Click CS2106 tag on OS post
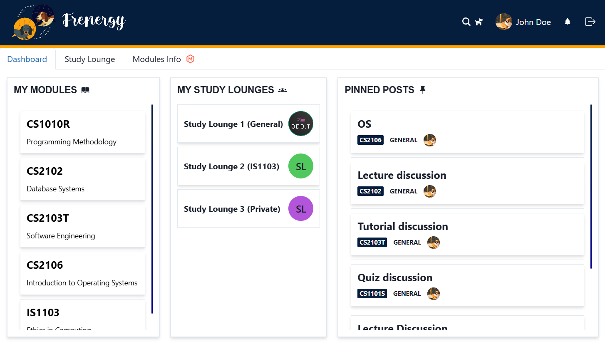The height and width of the screenshot is (364, 605). tap(370, 140)
